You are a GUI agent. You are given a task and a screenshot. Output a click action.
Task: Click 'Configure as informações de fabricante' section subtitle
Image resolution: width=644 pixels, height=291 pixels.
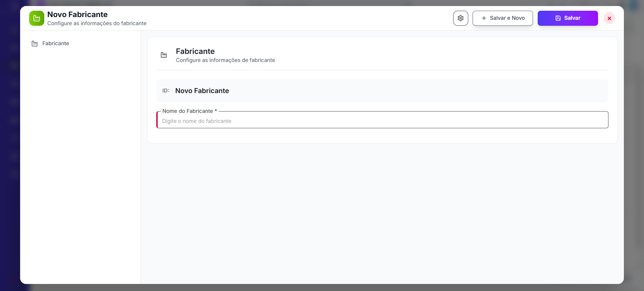coord(225,60)
